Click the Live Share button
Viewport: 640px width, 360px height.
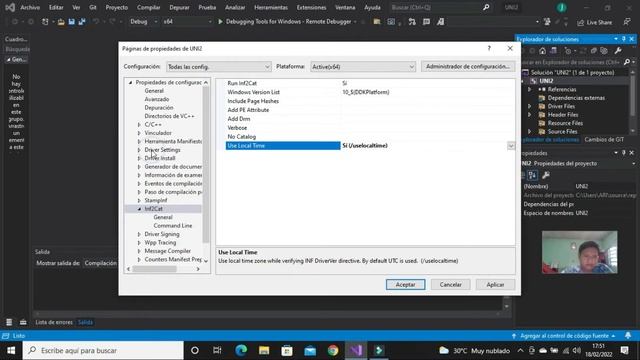coord(594,22)
